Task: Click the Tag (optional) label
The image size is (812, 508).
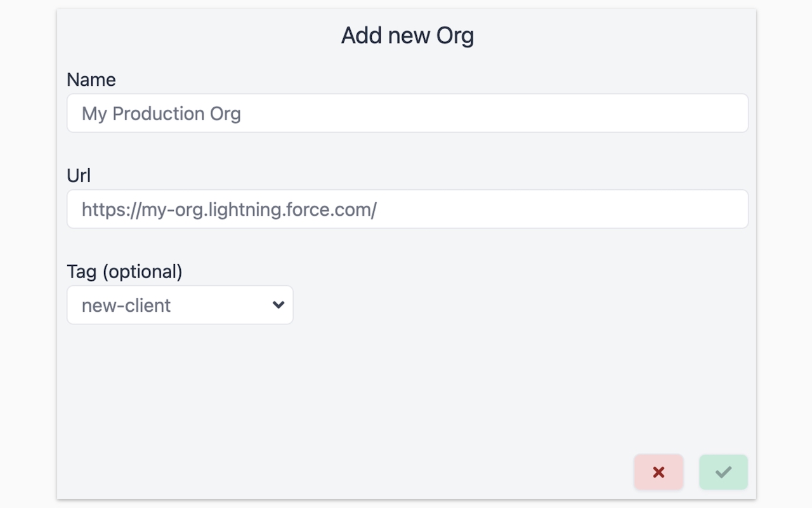Action: coord(124,271)
